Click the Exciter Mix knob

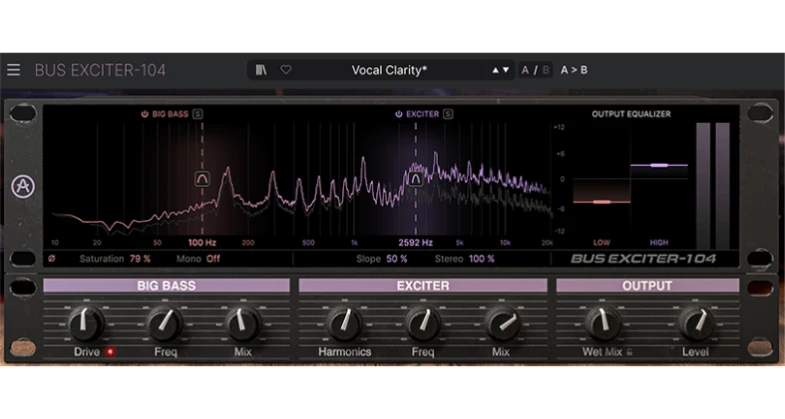(x=502, y=323)
